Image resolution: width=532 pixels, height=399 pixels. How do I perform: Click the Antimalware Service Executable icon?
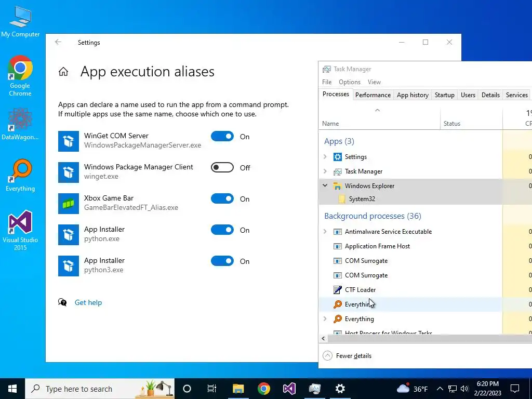coord(337,232)
